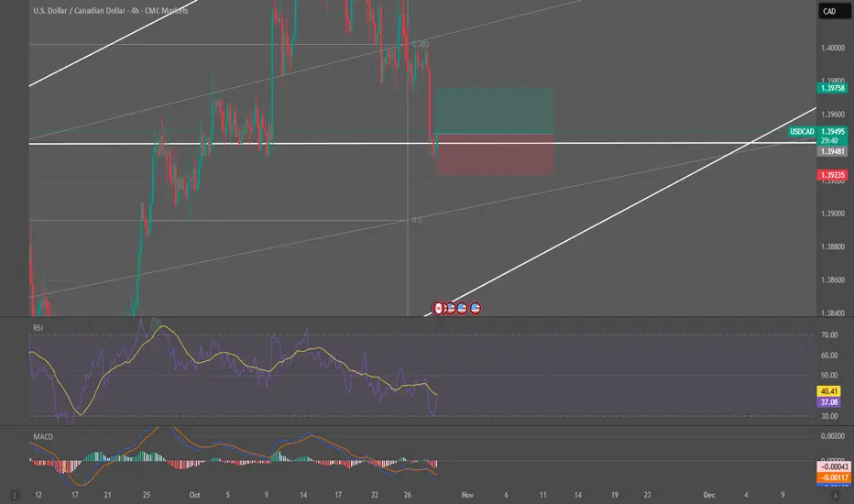Image resolution: width=854 pixels, height=504 pixels.
Task: Select the yellow 40.41 RSI value label
Action: point(829,391)
